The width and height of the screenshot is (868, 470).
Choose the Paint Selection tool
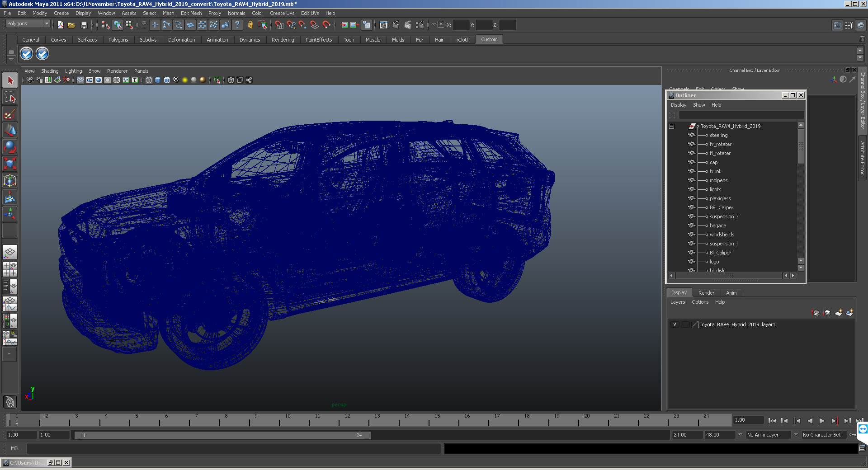pos(10,113)
